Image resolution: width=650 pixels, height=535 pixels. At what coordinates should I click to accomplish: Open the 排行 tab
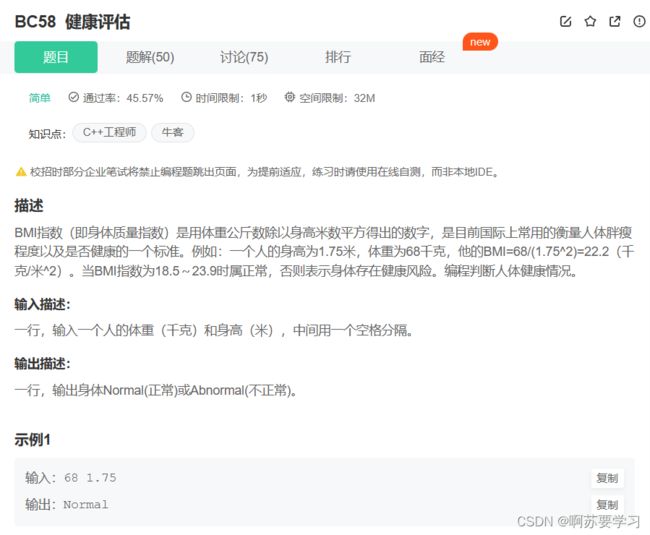(x=338, y=57)
